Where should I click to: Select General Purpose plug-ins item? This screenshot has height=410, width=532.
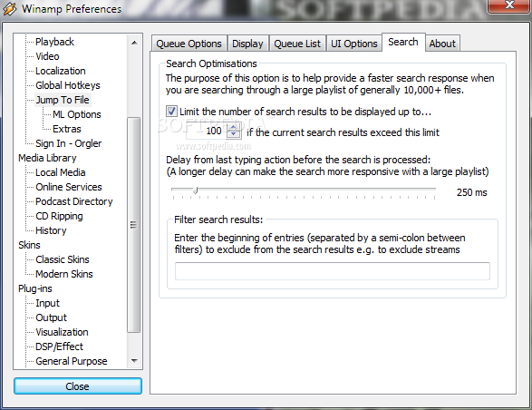tap(72, 361)
